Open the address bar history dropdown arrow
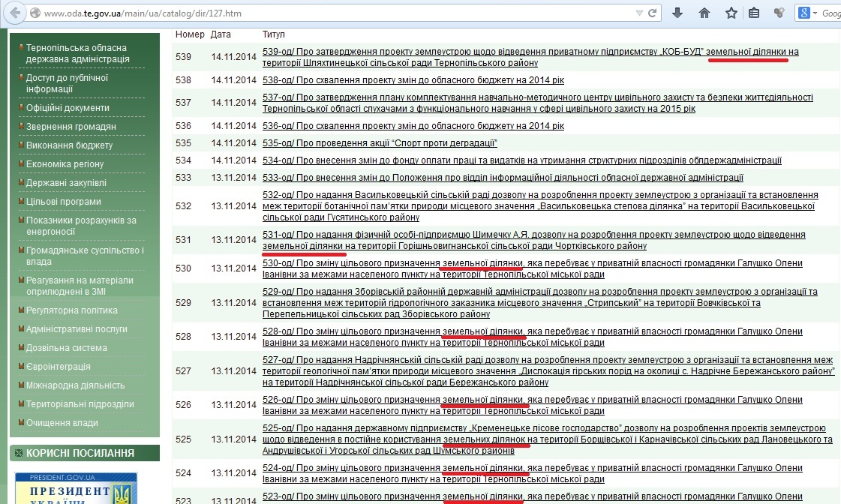Image resolution: width=841 pixels, height=504 pixels. (638, 13)
